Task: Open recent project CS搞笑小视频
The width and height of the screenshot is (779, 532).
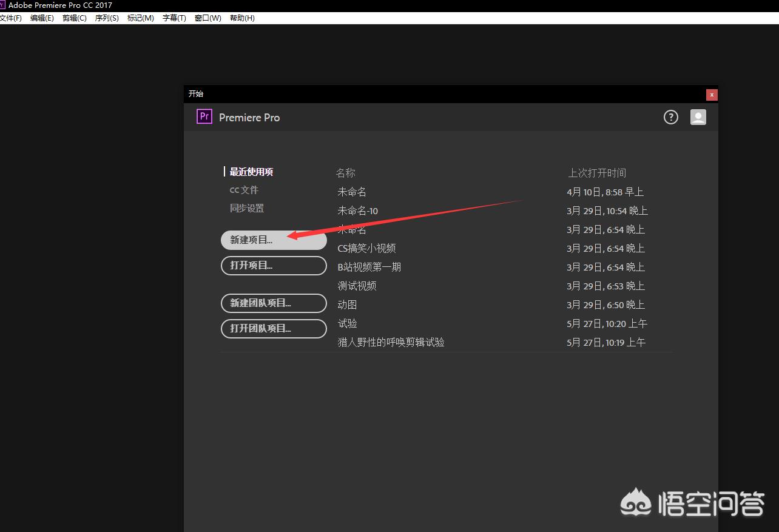Action: 366,248
